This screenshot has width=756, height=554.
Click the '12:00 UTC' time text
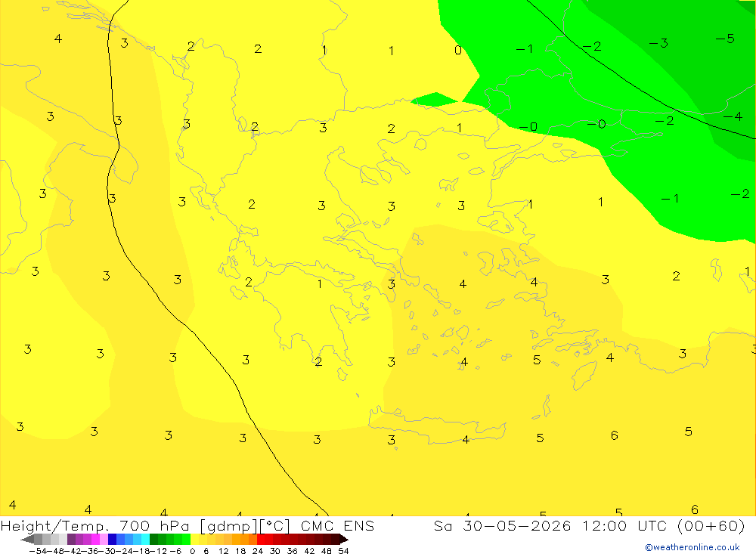[624, 525]
